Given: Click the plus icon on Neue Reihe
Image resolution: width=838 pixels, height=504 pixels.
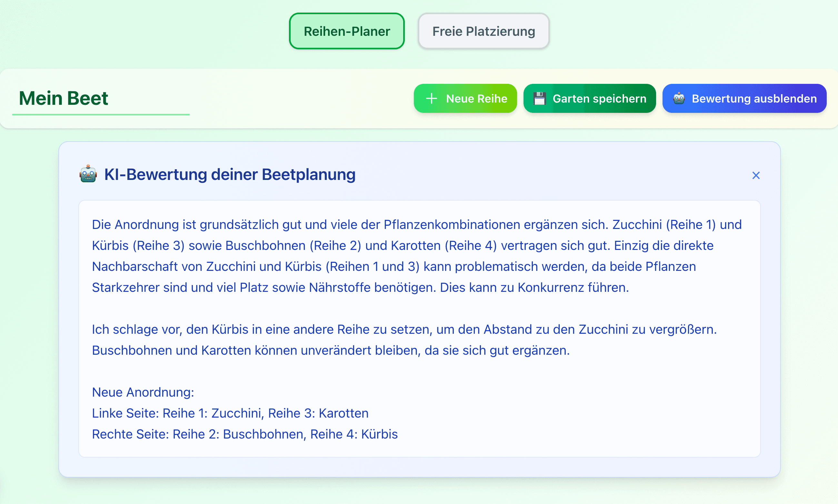Looking at the screenshot, I should pyautogui.click(x=431, y=98).
